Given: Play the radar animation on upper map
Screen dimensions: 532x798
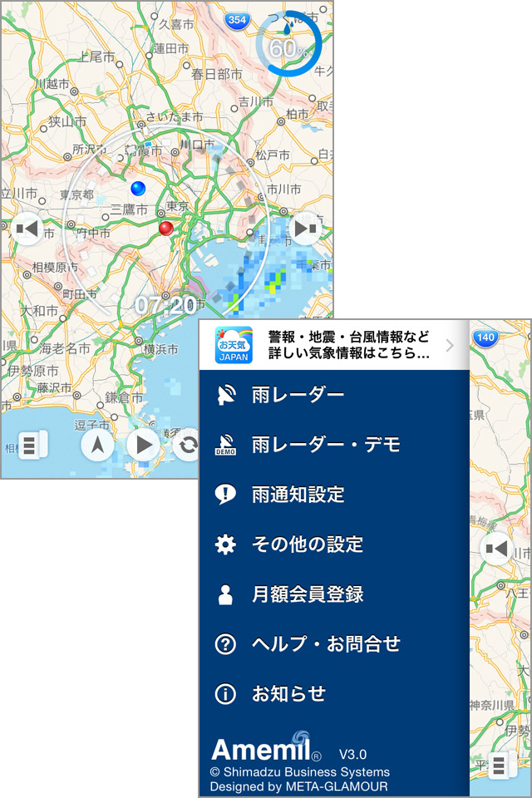Looking at the screenshot, I should 143,445.
